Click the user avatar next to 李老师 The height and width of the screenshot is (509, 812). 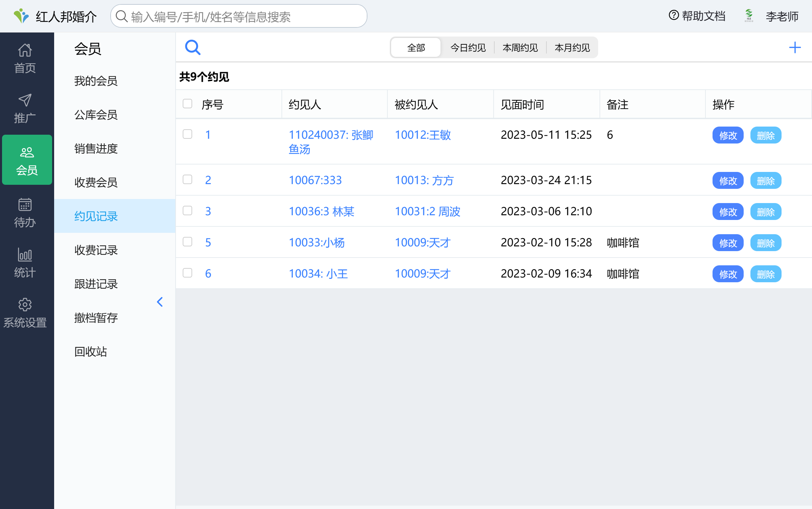(x=749, y=16)
